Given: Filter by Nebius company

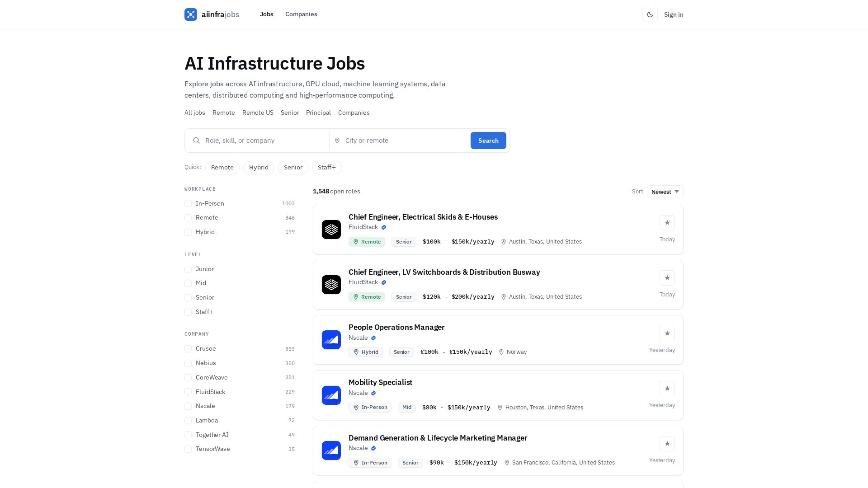Looking at the screenshot, I should 188,363.
